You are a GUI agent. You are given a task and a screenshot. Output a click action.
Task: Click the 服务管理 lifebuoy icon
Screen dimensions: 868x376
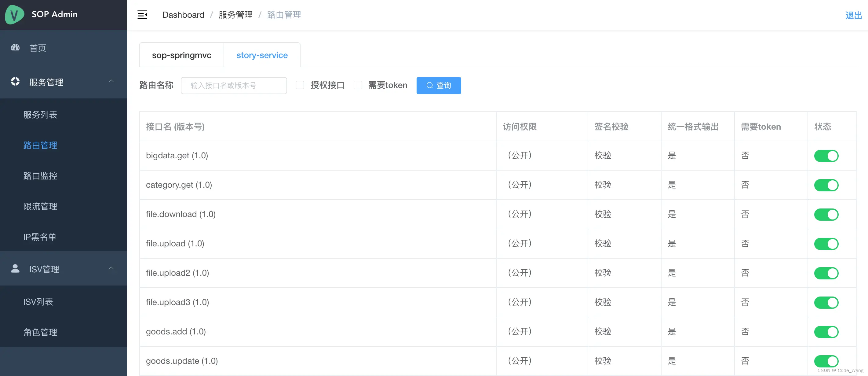click(15, 82)
